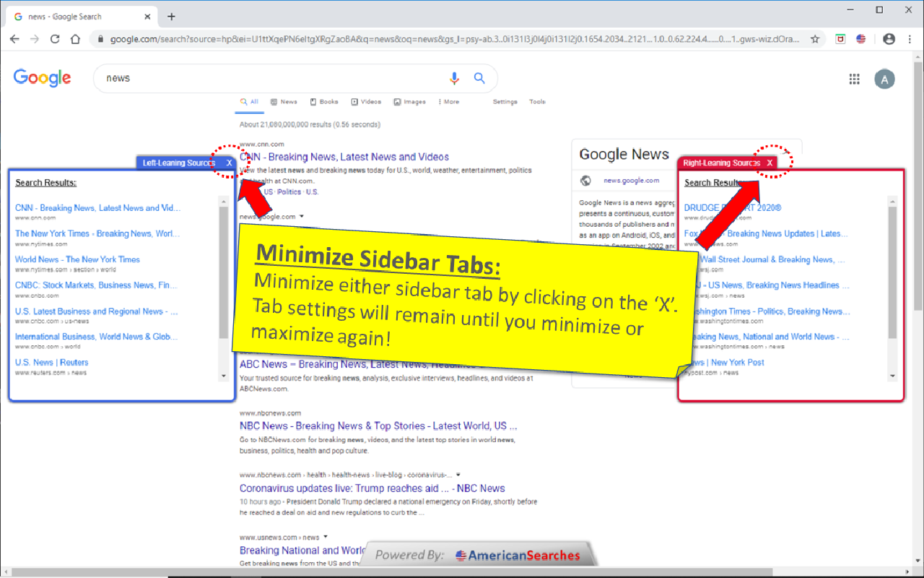Click the left sidebar scrollbar down arrow
The image size is (924, 578).
(x=224, y=376)
